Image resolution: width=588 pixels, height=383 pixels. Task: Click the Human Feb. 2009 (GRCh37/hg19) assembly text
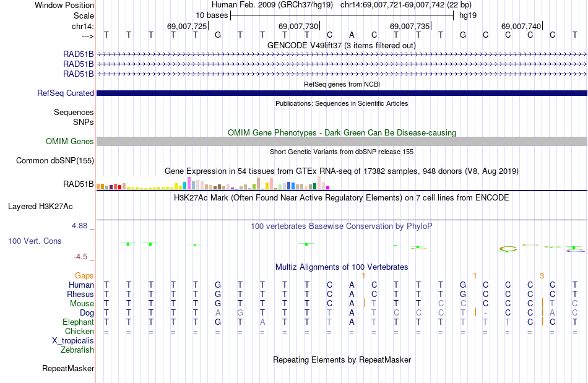point(272,5)
